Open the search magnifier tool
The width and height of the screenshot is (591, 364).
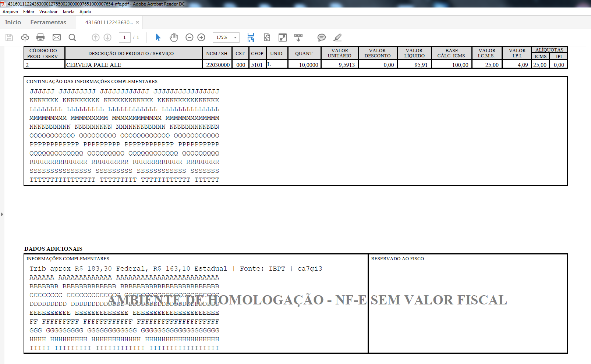72,38
